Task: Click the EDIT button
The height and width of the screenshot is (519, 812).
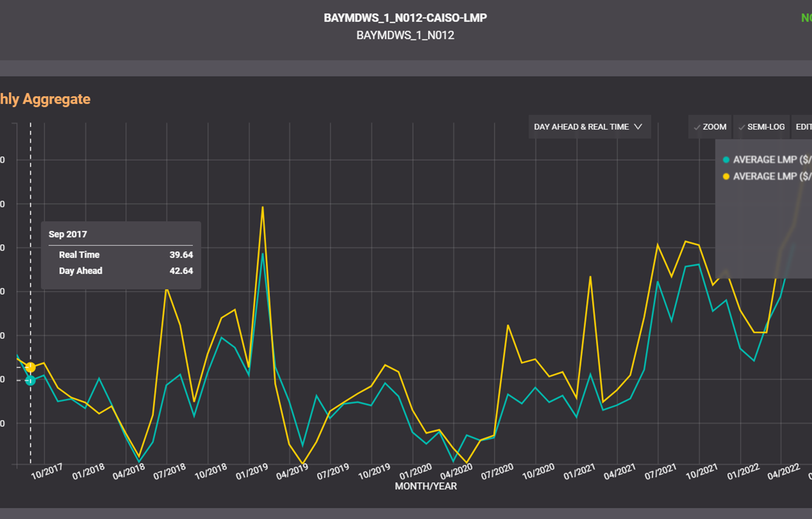Action: [x=803, y=127]
